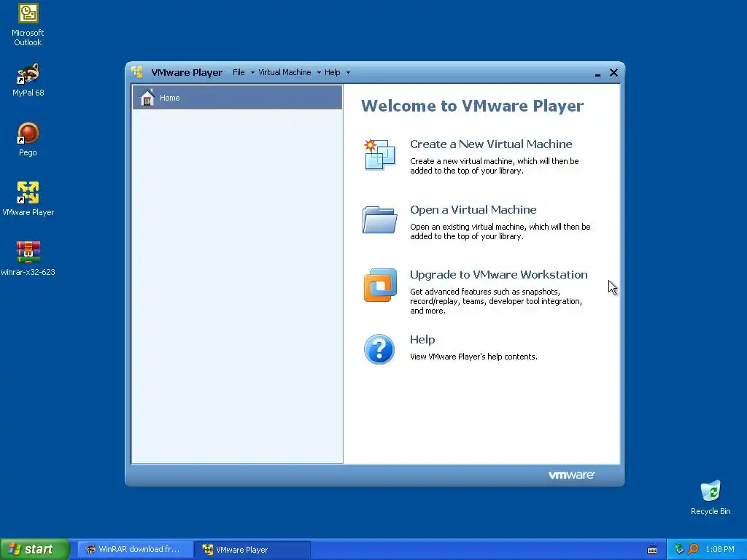Switch to WinRAR download taskbar button
The image size is (747, 560).
(135, 549)
